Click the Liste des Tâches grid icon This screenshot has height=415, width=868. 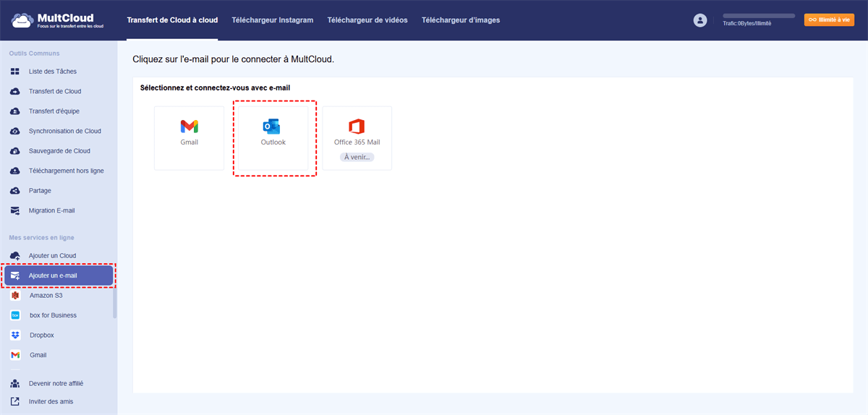(x=14, y=72)
